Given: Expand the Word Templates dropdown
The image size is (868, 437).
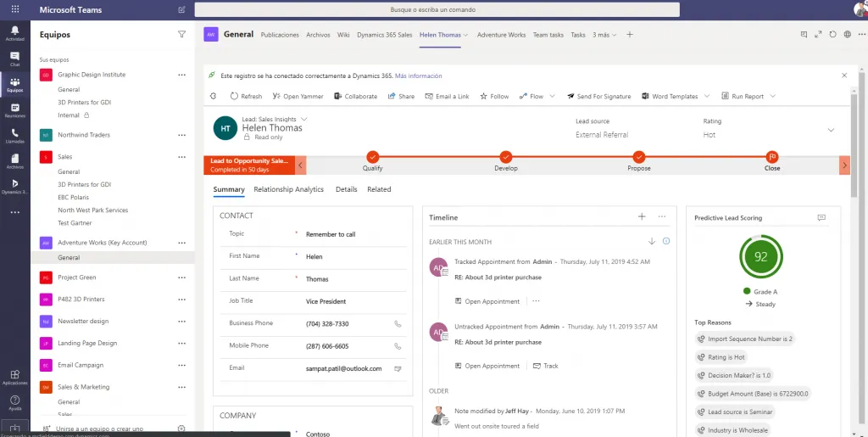Looking at the screenshot, I should pos(707,97).
